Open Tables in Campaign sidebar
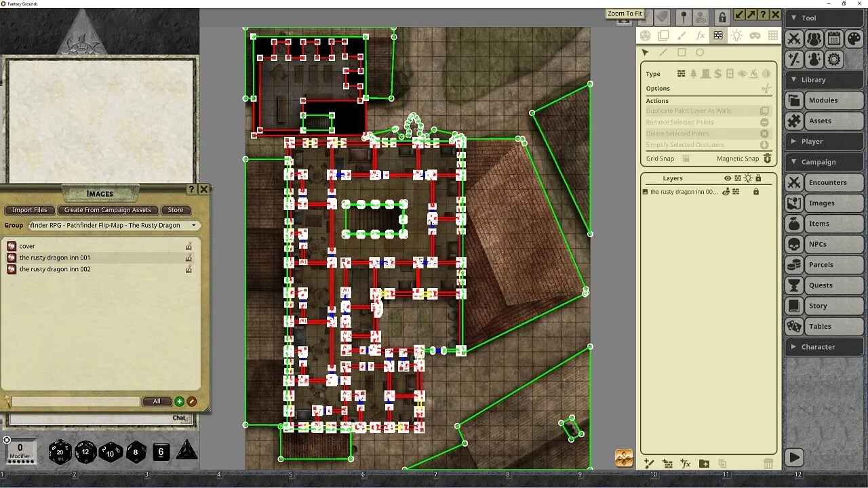868x488 pixels. click(825, 326)
